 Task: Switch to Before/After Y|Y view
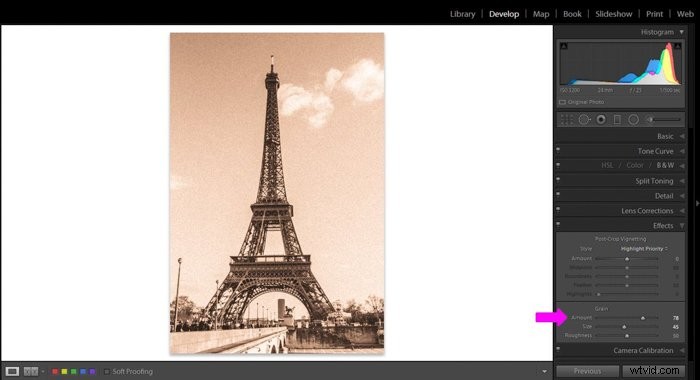click(31, 371)
